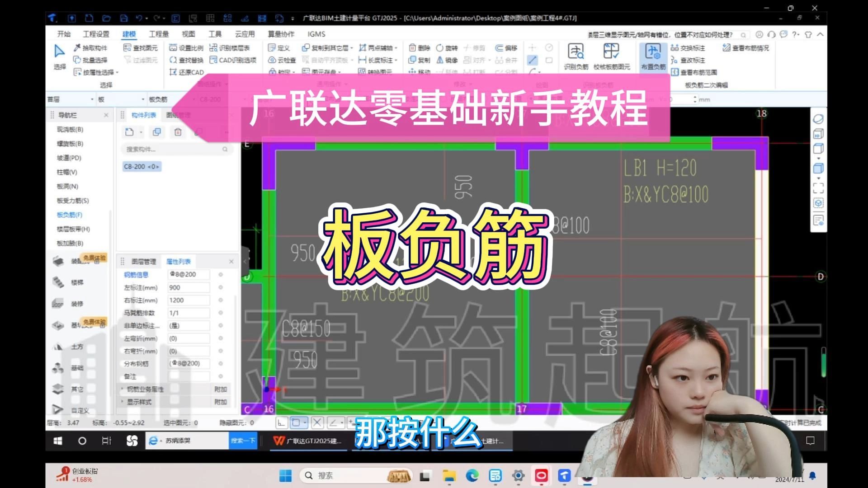The image size is (868, 488).
Task: Expand 按属性选择 dropdown
Action: pyautogui.click(x=117, y=72)
